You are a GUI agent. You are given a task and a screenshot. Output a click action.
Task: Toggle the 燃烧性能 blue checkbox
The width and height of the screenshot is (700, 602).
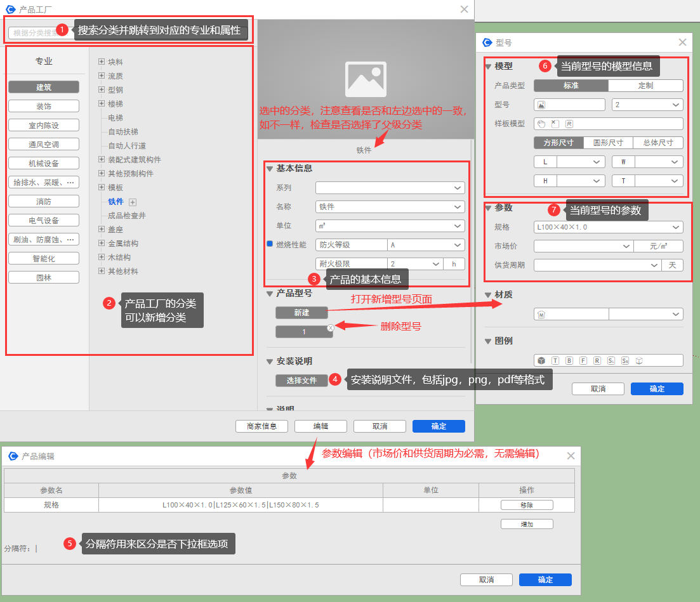point(269,244)
